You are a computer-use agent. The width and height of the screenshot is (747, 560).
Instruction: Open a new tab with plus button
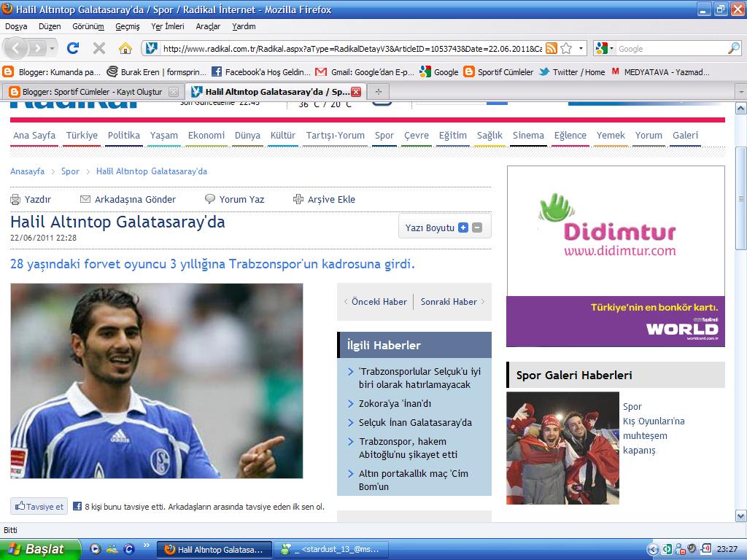pos(379,91)
